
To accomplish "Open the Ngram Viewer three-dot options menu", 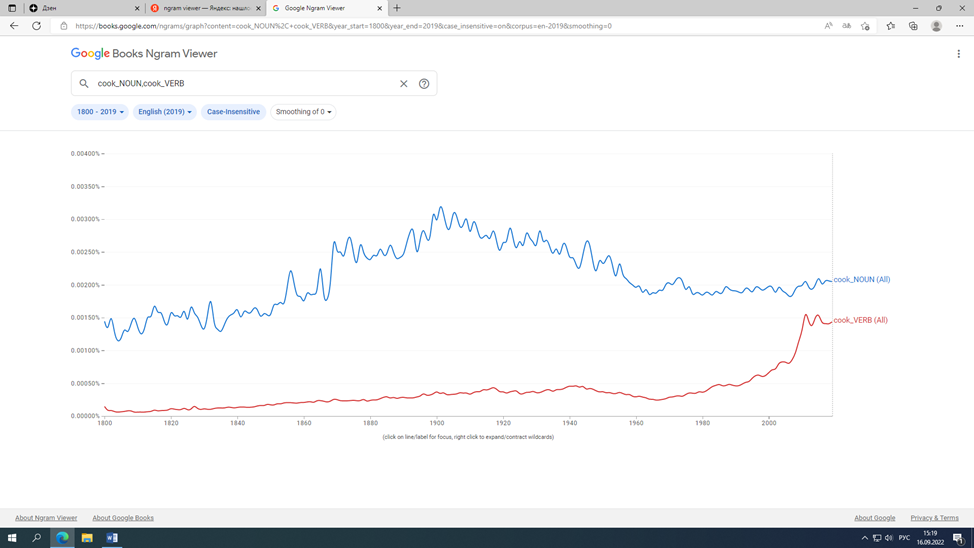I will click(x=958, y=54).
